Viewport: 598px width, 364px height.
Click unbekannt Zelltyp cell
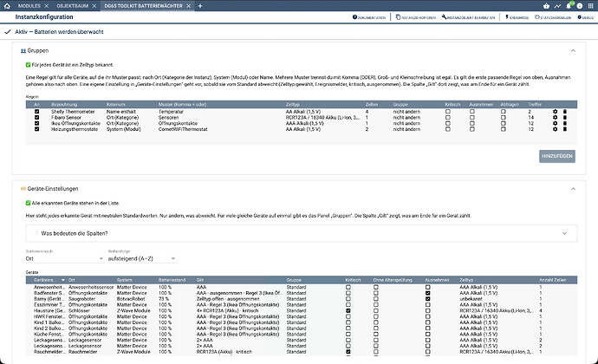471,299
